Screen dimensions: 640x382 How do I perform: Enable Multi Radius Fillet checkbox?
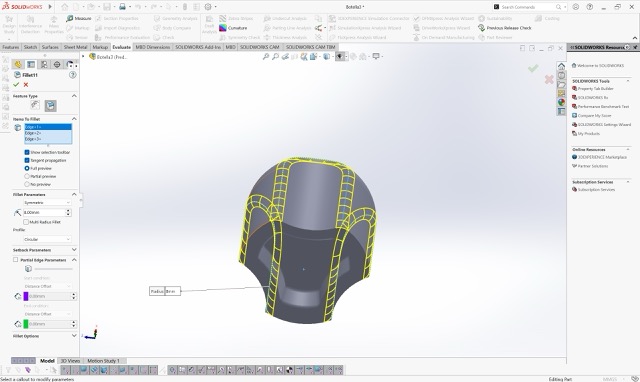pos(26,222)
